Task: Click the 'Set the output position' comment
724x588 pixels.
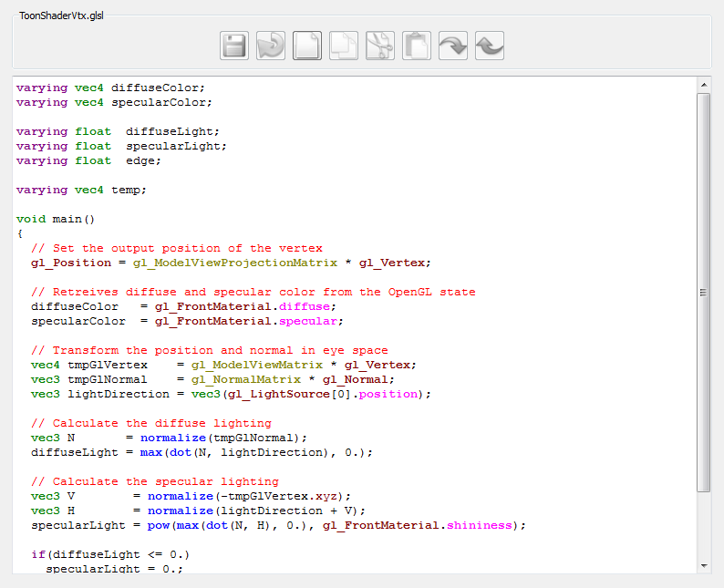Action: point(176,248)
